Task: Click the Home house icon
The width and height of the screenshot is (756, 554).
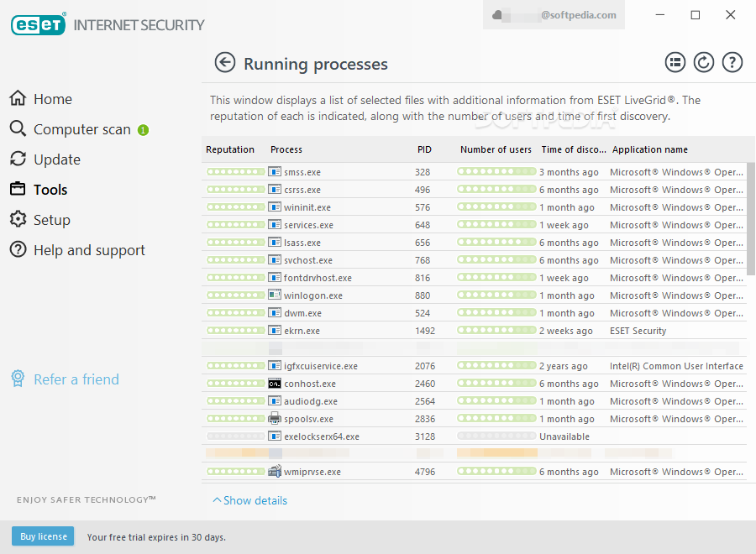Action: tap(18, 98)
